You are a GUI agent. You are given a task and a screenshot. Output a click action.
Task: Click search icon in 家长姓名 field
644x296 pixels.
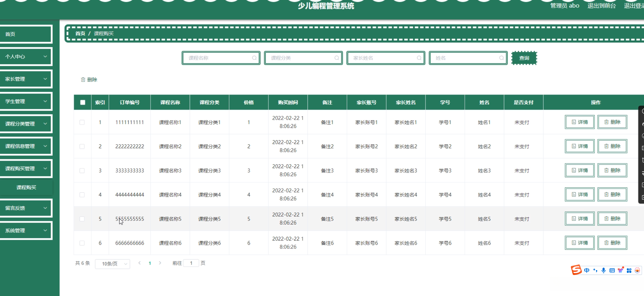419,58
